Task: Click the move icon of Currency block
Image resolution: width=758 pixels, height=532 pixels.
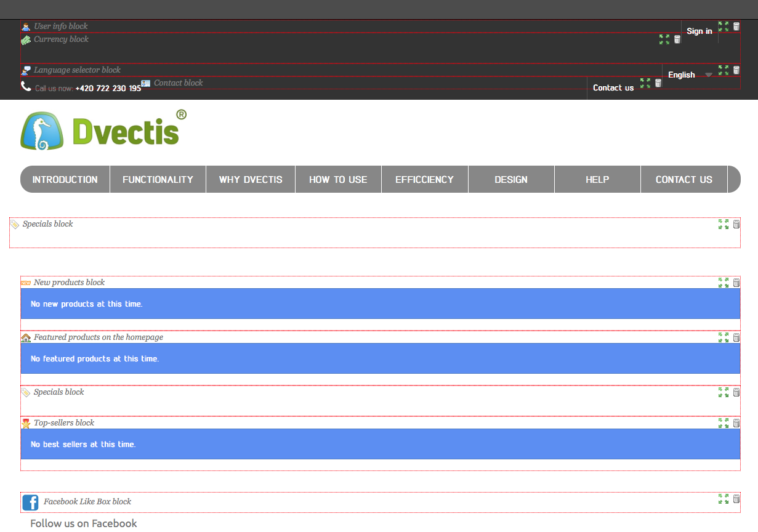Action: pyautogui.click(x=664, y=39)
